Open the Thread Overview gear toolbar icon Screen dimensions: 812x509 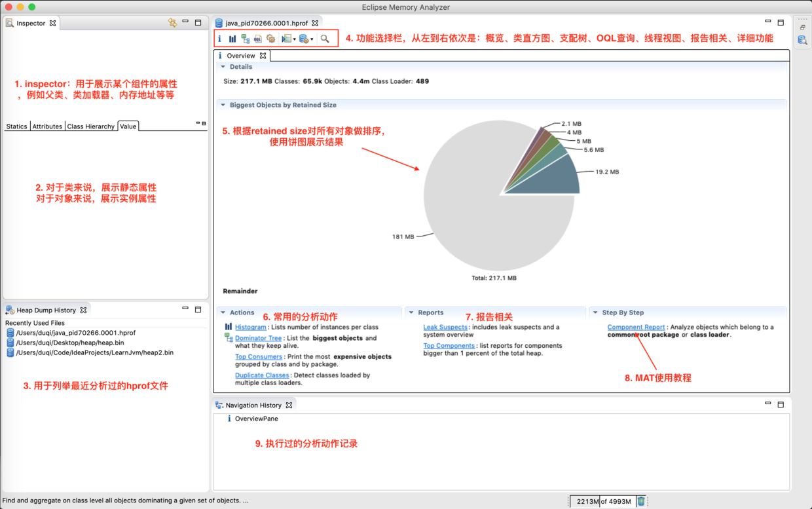(x=270, y=39)
